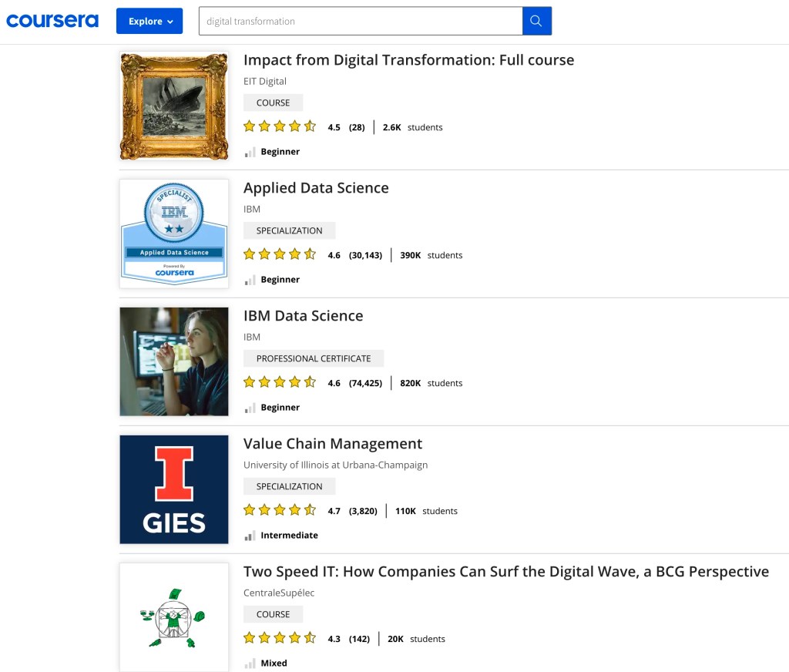This screenshot has width=789, height=672.
Task: Click the Titanic painting course thumbnail
Action: [174, 106]
